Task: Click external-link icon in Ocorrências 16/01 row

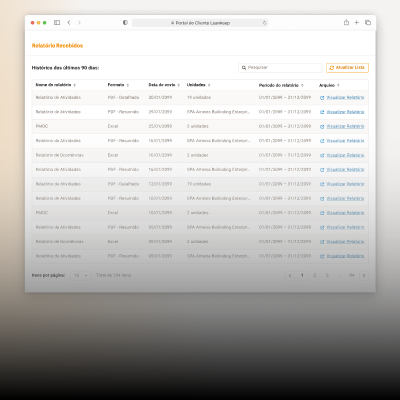Action: (322, 155)
